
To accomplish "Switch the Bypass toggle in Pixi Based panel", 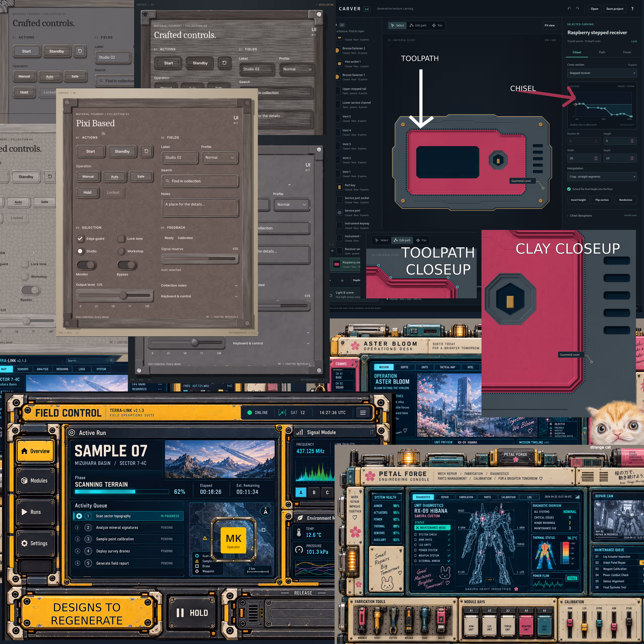I will (127, 265).
